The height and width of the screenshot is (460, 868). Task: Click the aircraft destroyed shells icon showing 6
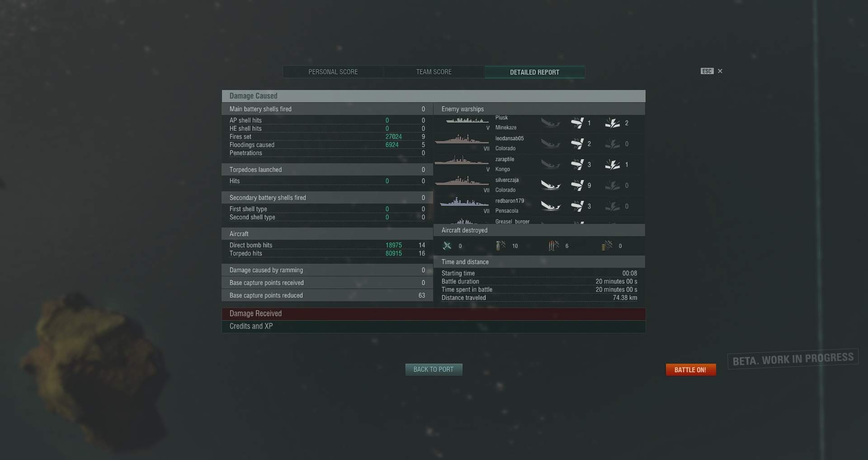point(554,246)
